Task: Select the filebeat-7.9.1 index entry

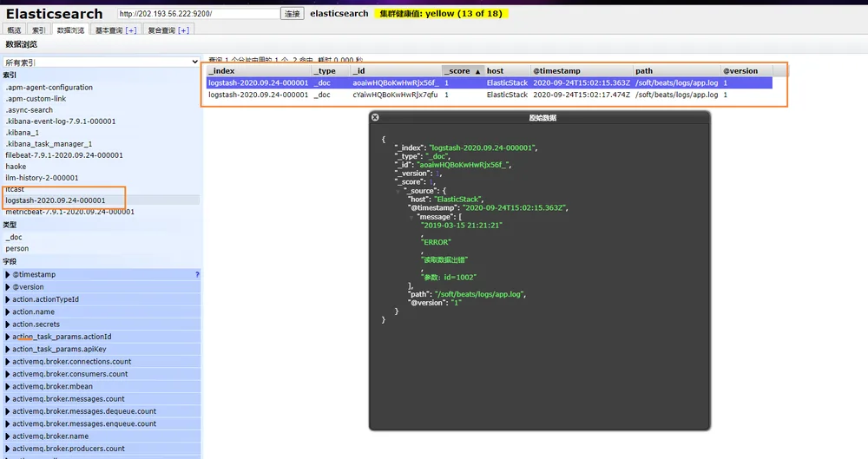Action: coord(64,155)
